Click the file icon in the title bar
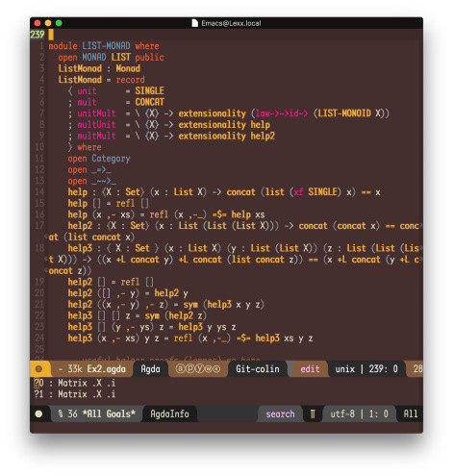 [194, 23]
